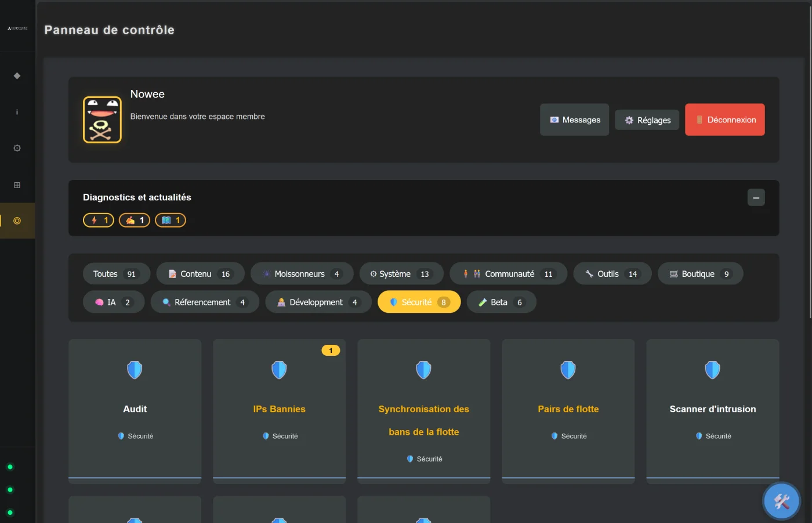Open Réglages settings button
The height and width of the screenshot is (523, 812).
(x=647, y=120)
